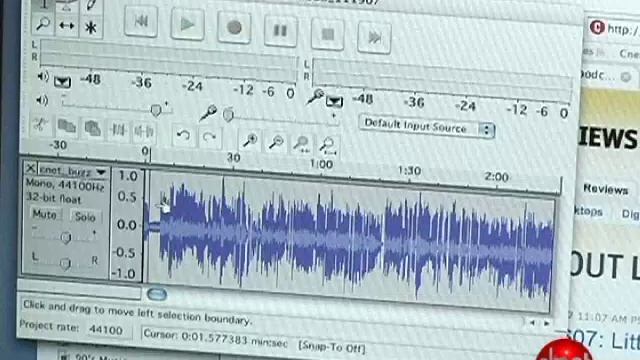Stop playback
640x360 pixels.
327,34
